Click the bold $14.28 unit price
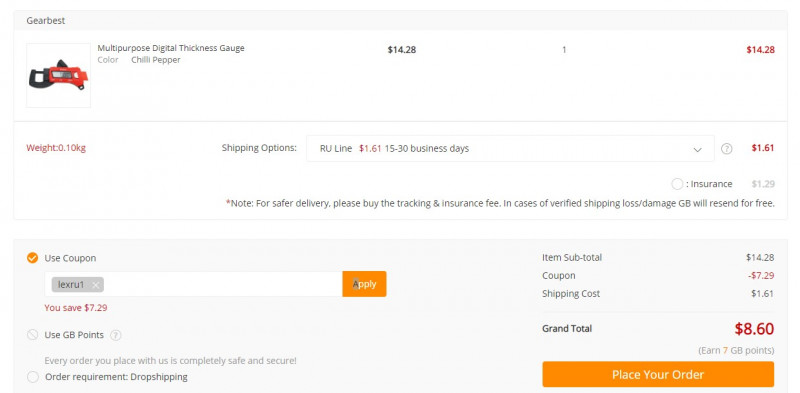The height and width of the screenshot is (393, 800). click(x=402, y=50)
